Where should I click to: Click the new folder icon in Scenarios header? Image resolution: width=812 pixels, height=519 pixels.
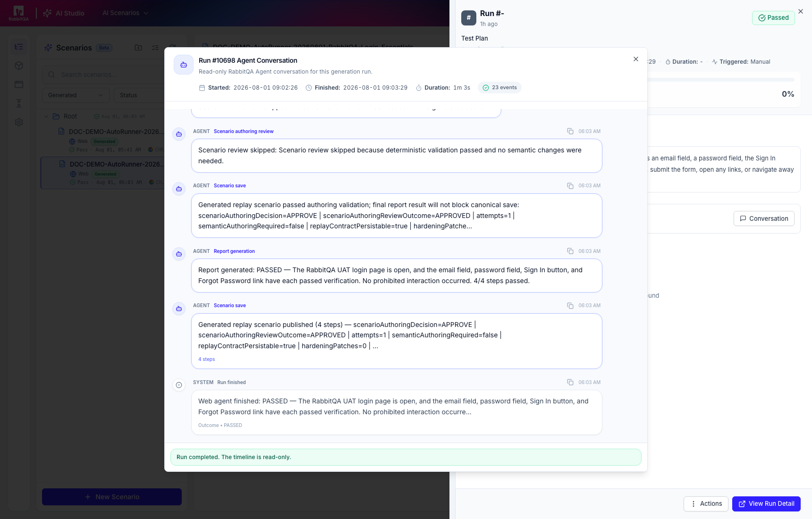point(138,48)
